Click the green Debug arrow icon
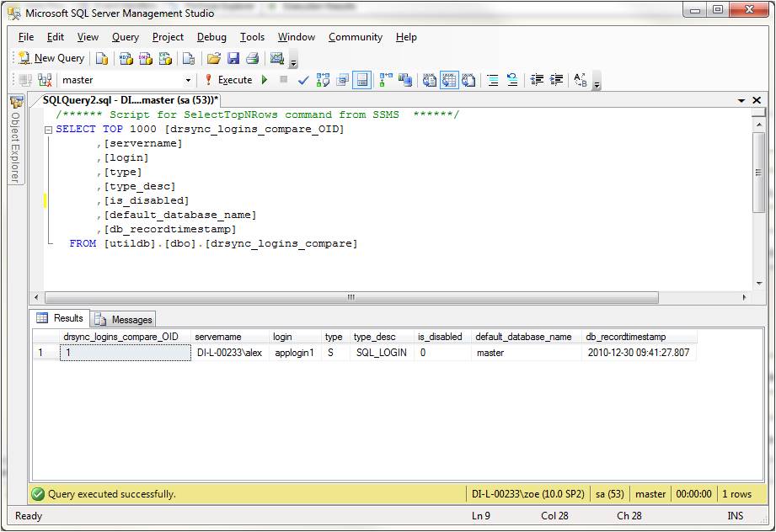 (265, 80)
